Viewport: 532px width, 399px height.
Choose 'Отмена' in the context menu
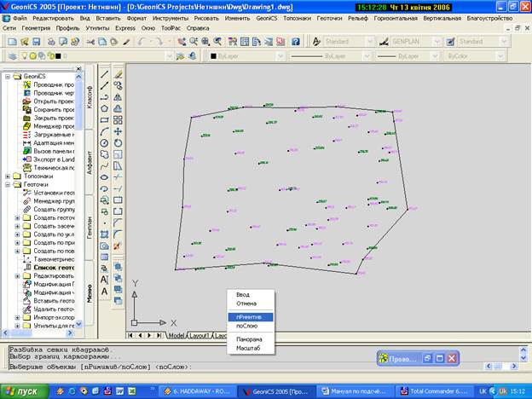(246, 303)
